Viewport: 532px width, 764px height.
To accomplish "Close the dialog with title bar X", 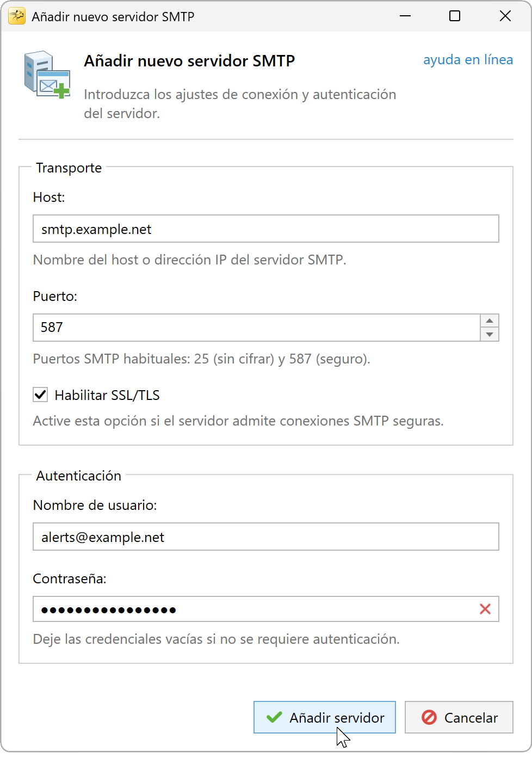I will 505,16.
